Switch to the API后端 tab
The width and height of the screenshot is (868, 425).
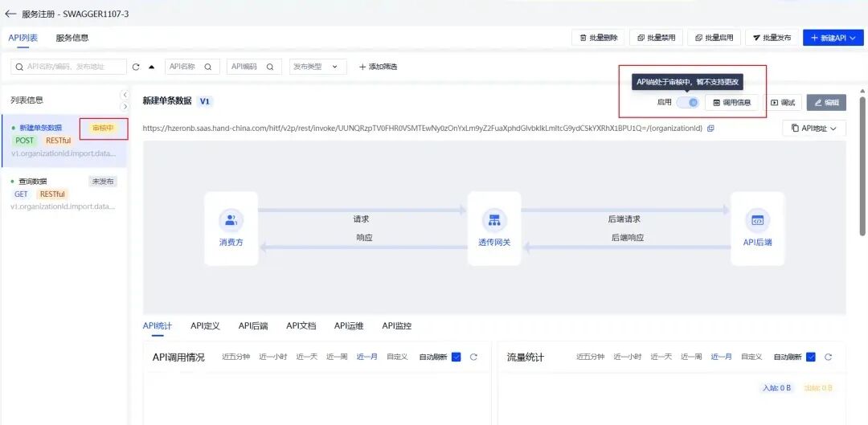tap(253, 326)
